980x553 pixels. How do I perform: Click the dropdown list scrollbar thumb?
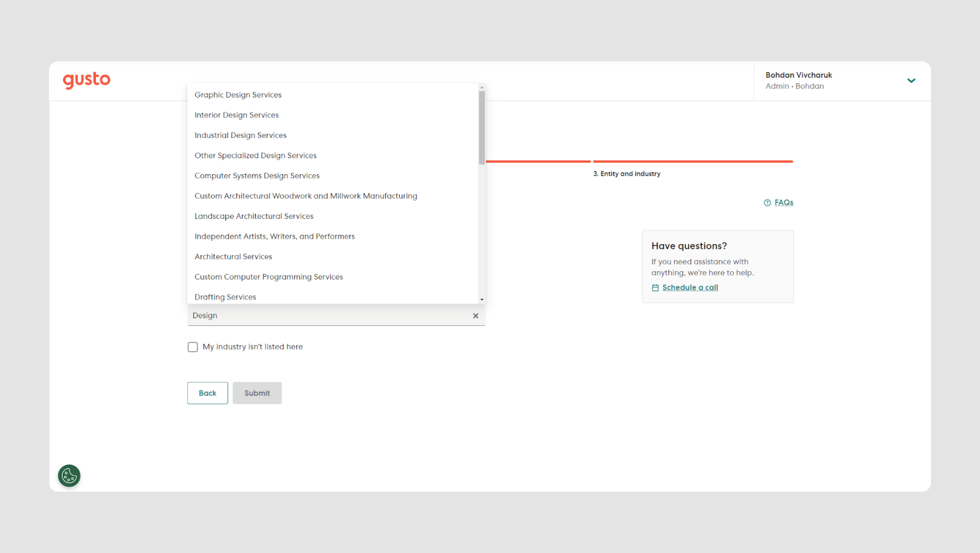tap(482, 128)
